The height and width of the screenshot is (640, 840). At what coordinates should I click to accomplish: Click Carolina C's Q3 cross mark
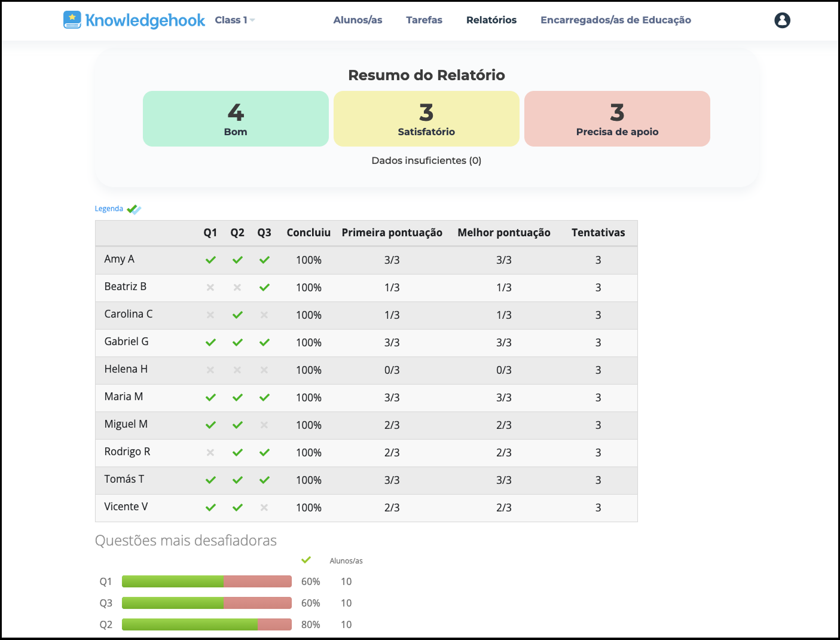(264, 315)
